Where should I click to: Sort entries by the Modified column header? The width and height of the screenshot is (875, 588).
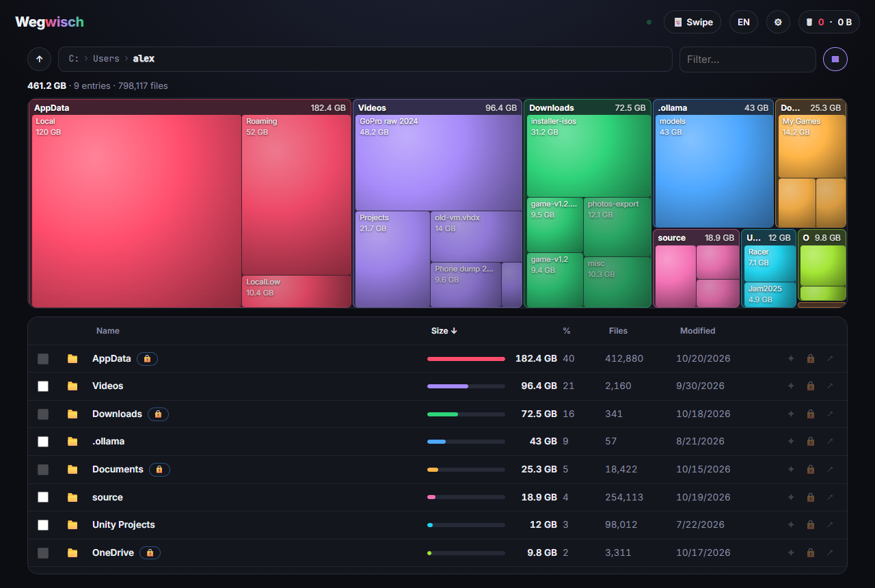697,331
